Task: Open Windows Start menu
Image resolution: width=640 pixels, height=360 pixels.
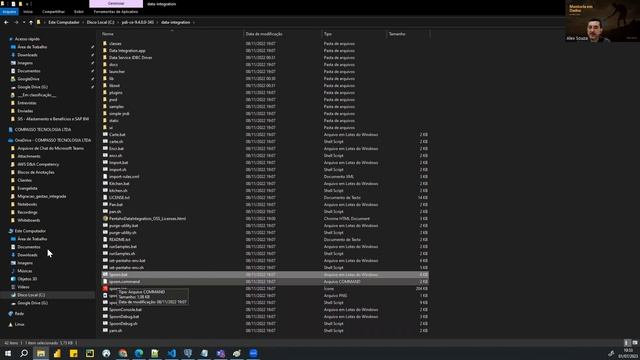Action: [8, 353]
